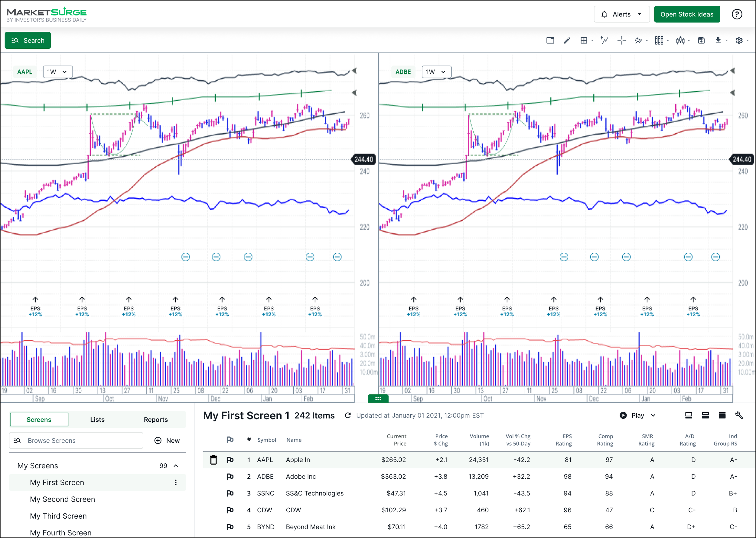Open the Alerts dropdown

click(621, 14)
